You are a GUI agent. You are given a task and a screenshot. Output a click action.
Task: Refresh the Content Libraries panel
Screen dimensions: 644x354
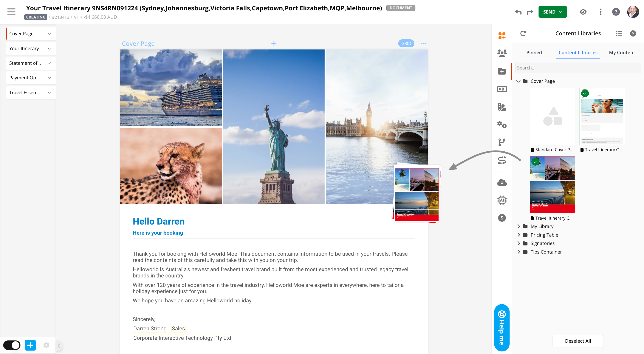(x=523, y=33)
